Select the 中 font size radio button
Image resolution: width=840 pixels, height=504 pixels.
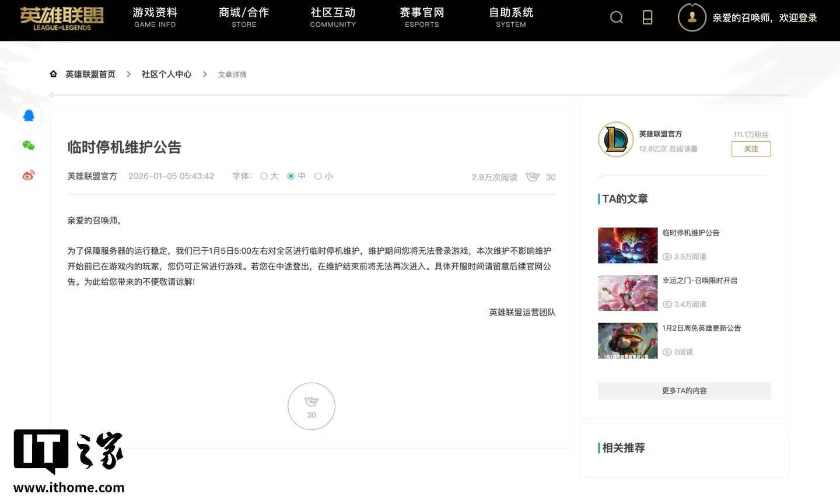pos(290,176)
